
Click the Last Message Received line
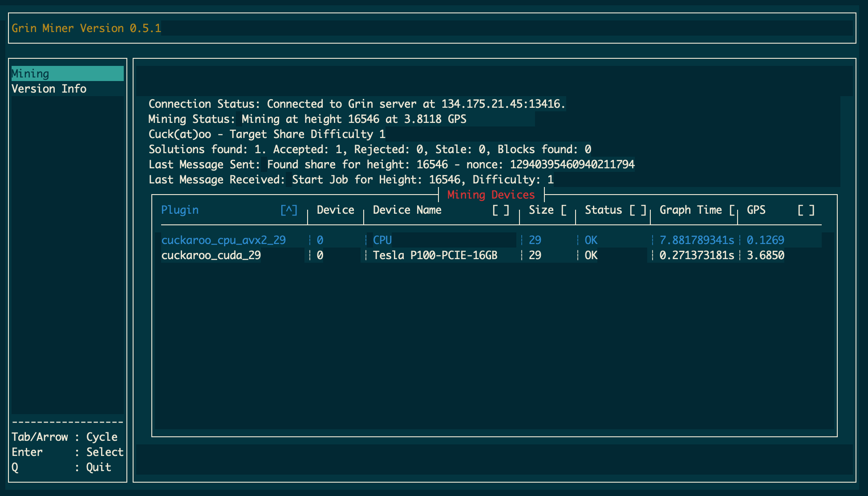351,179
